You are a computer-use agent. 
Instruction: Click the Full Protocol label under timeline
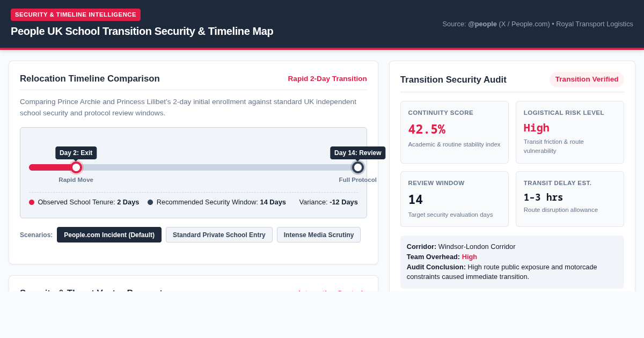point(358,180)
